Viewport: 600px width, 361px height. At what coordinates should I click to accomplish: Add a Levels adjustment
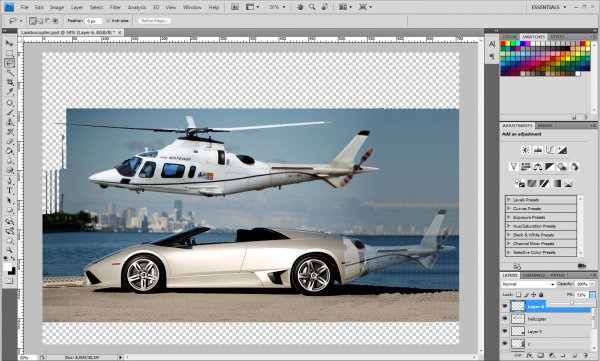pos(538,150)
